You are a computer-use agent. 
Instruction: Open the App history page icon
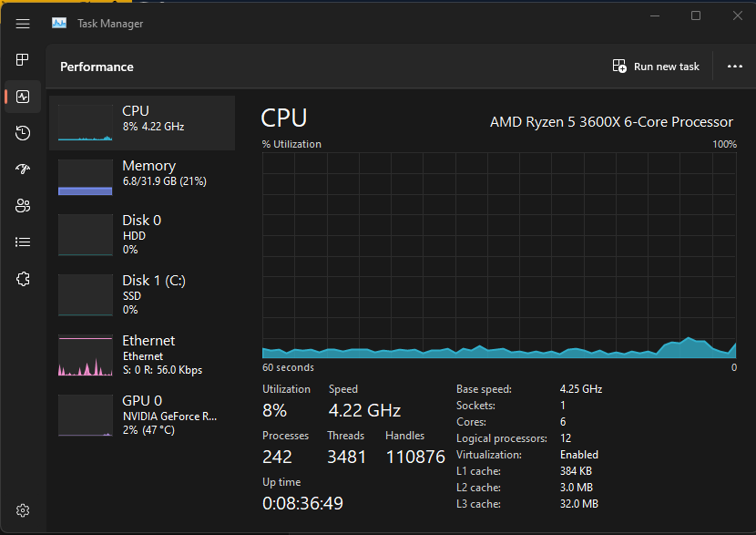pos(23,133)
